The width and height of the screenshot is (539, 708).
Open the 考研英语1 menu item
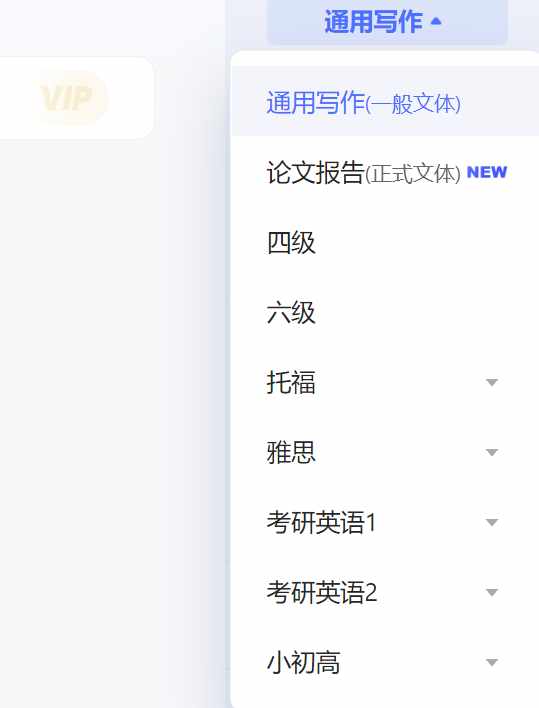pyautogui.click(x=385, y=522)
